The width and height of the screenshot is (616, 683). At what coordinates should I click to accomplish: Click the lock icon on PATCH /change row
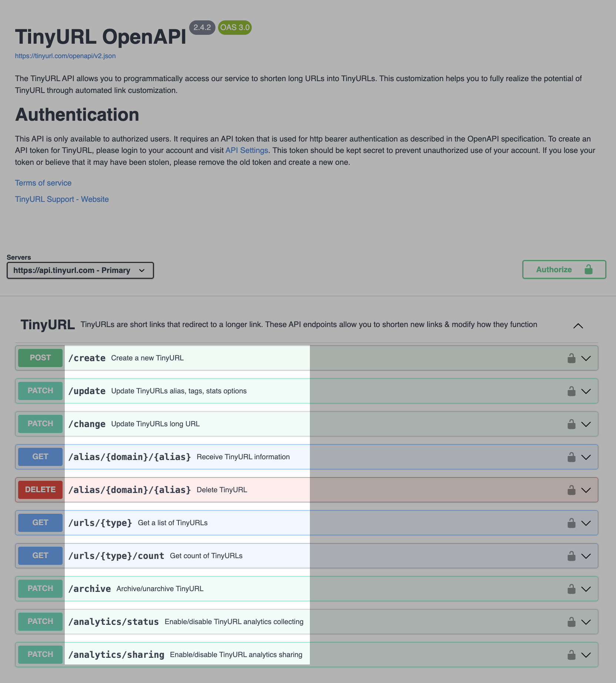pyautogui.click(x=571, y=424)
